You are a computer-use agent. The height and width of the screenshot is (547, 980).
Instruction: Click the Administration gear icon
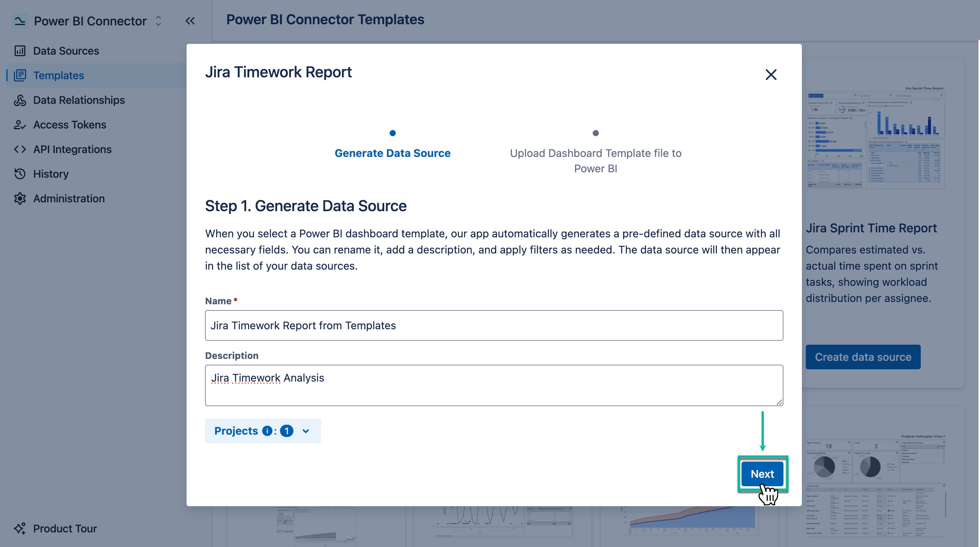pos(20,198)
